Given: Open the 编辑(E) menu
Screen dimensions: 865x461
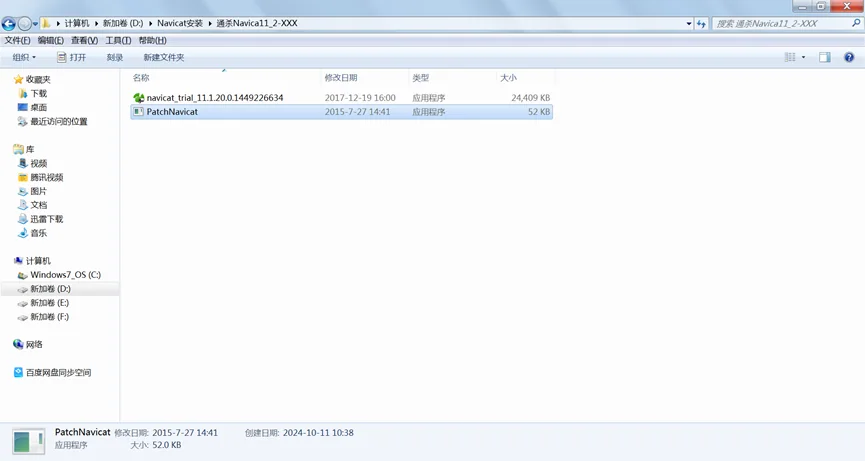Looking at the screenshot, I should [x=51, y=40].
